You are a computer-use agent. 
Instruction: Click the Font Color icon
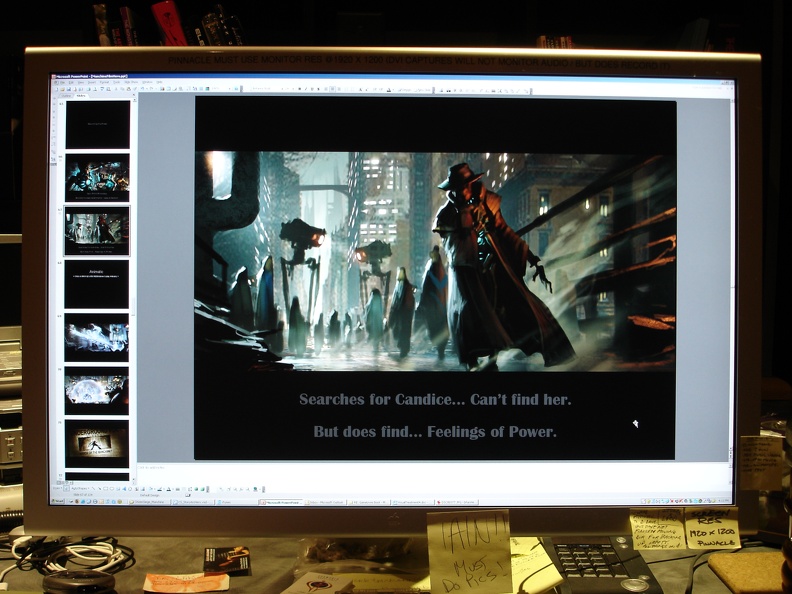(168, 488)
